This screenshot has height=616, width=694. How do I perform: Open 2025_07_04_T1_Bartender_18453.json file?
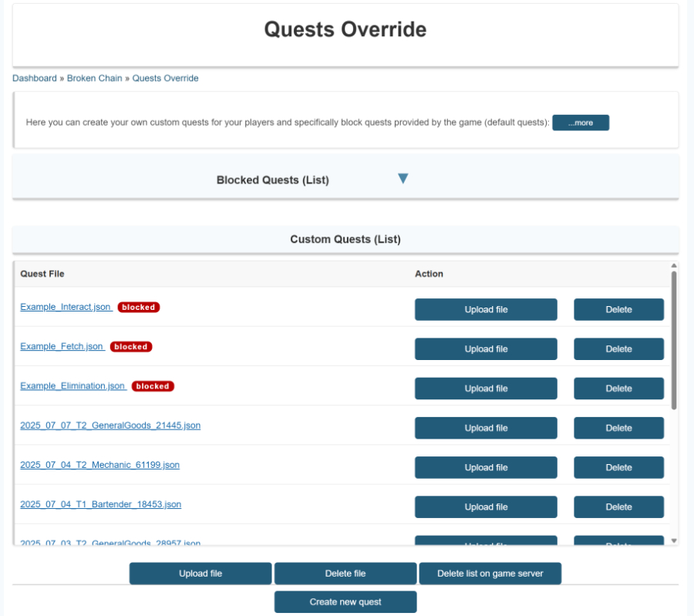click(x=100, y=504)
